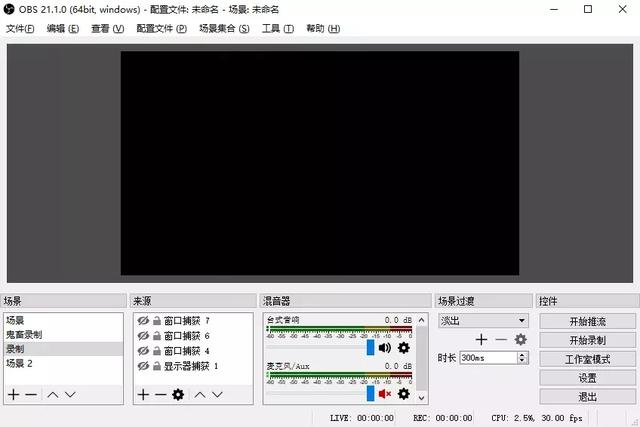
Task: Adjust the 台式音响 volume slider handle
Action: pos(370,348)
